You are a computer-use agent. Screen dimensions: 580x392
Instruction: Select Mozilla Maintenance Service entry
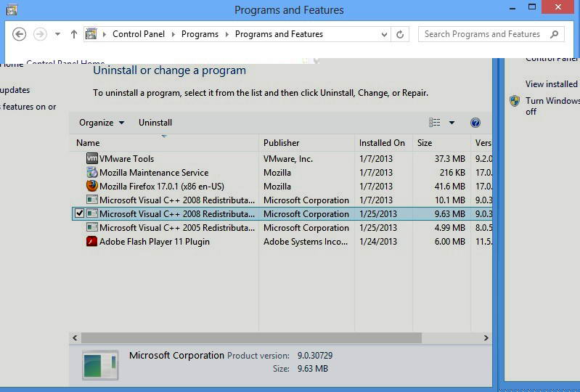click(154, 173)
